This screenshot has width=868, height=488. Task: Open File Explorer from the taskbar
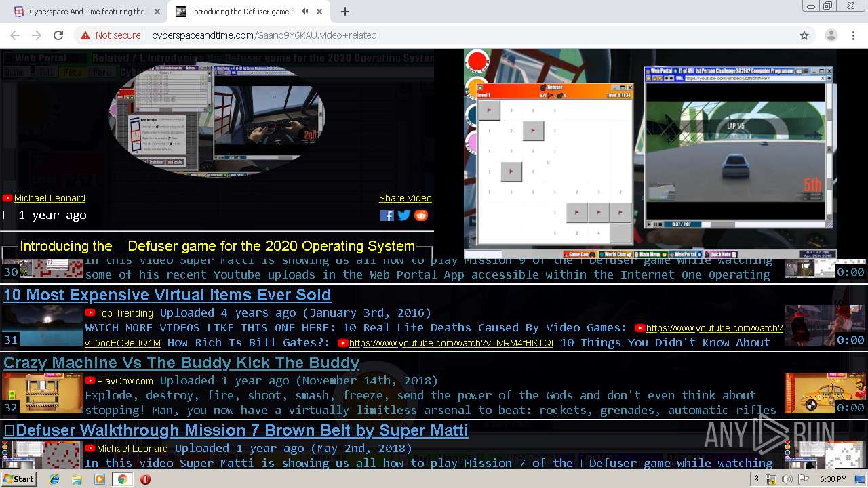(x=77, y=479)
